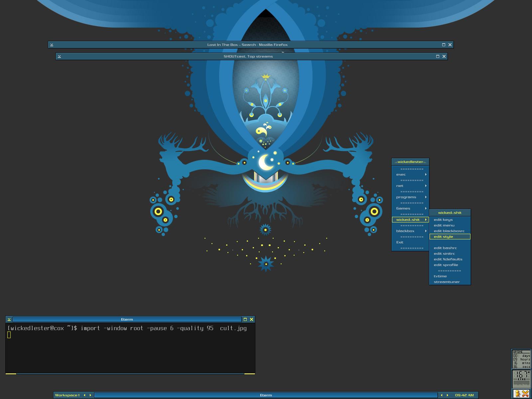Choose edit blackboxrc

450,231
